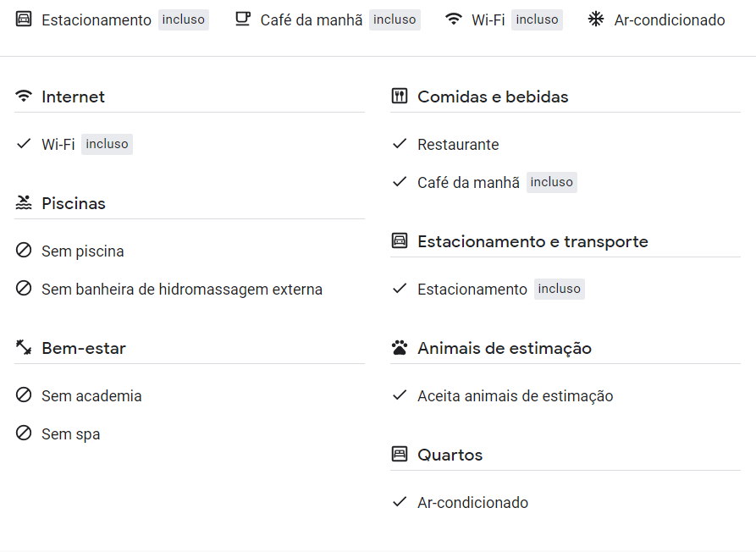Click the snowflake Ar-condicionado icon
Viewport: 756px width, 552px height.
coord(596,19)
